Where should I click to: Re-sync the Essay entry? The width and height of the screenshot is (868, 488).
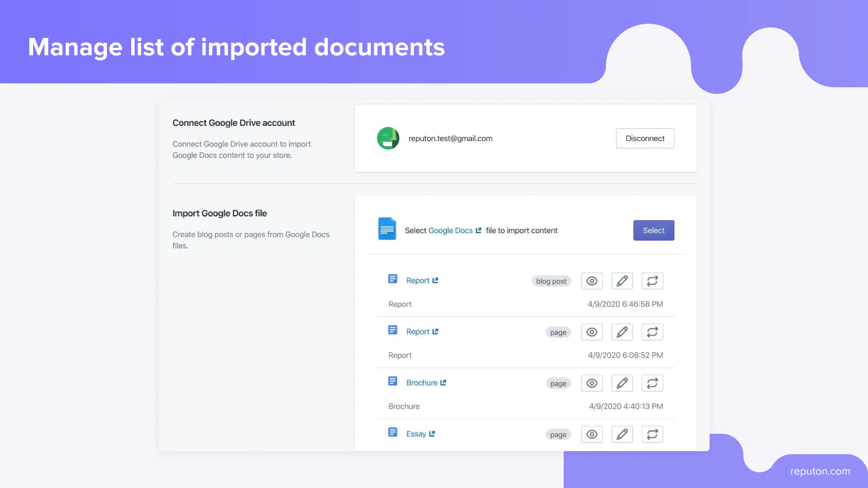point(653,434)
